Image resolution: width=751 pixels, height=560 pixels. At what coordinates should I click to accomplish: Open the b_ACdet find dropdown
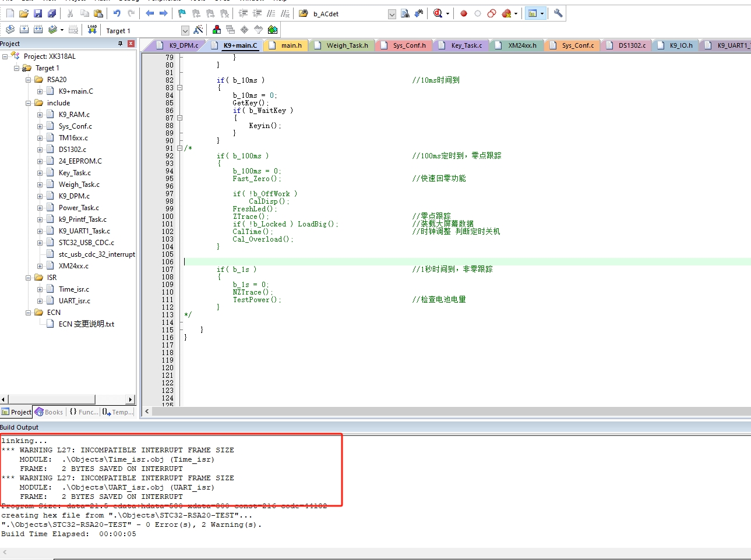coord(392,14)
